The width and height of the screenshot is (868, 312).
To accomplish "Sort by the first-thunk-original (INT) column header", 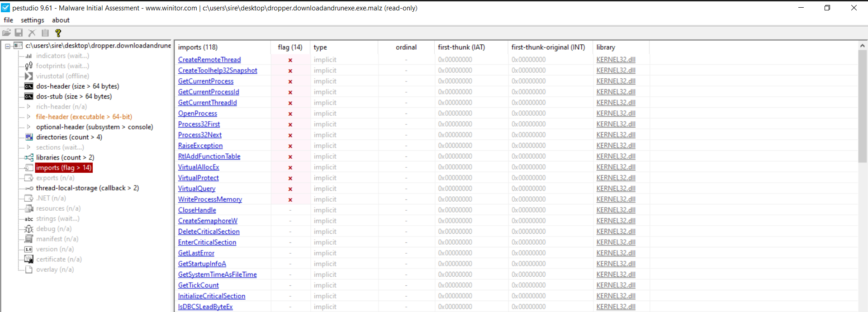I will [550, 47].
